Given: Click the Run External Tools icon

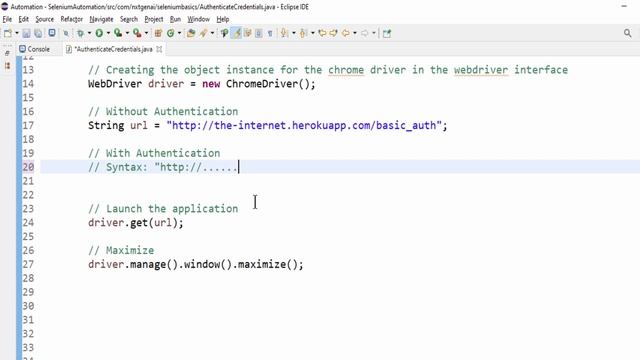Looking at the screenshot, I should coord(137,33).
